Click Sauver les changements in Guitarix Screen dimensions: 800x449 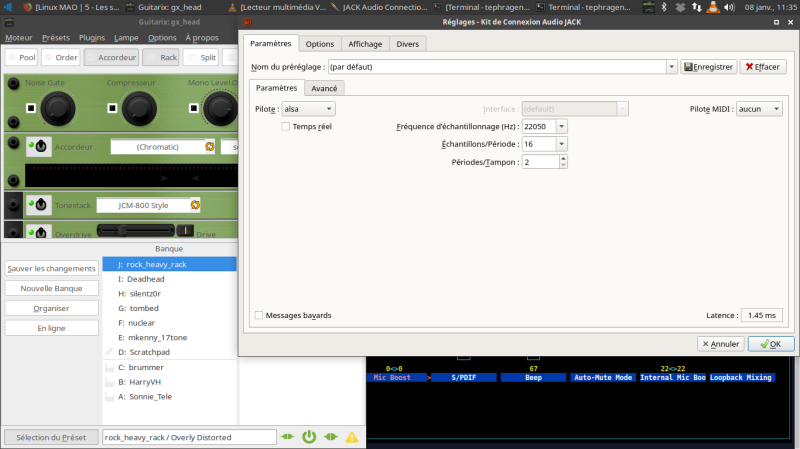[x=52, y=268]
